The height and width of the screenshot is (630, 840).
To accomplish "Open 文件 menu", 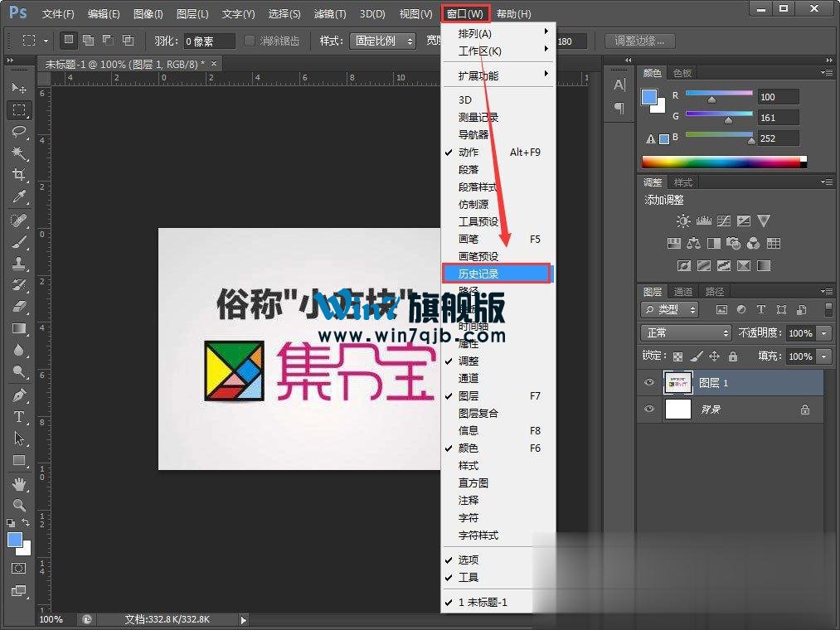I will [58, 14].
